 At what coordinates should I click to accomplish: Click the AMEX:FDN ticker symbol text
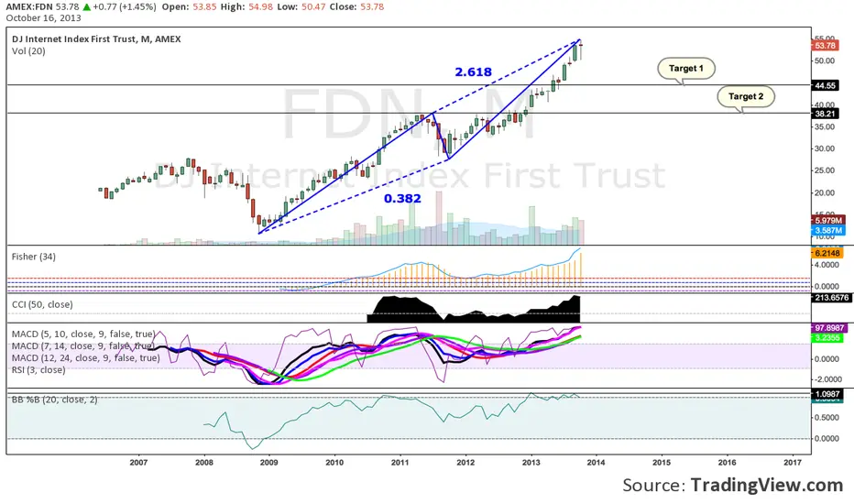pos(29,7)
